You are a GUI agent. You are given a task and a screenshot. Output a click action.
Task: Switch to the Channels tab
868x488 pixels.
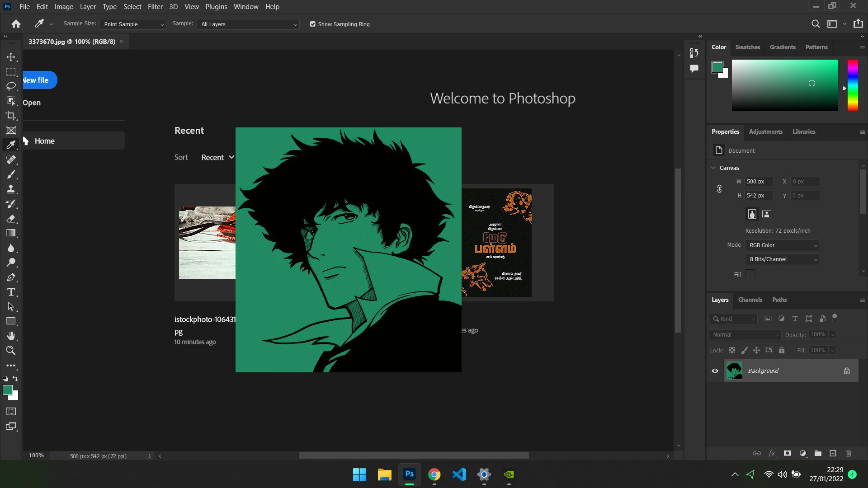click(750, 300)
